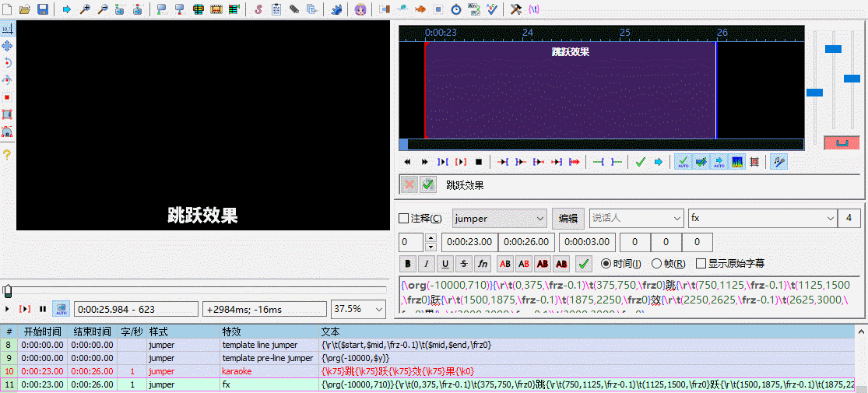This screenshot has width=868, height=393.
Task: Save the subtitle file
Action: (43, 9)
